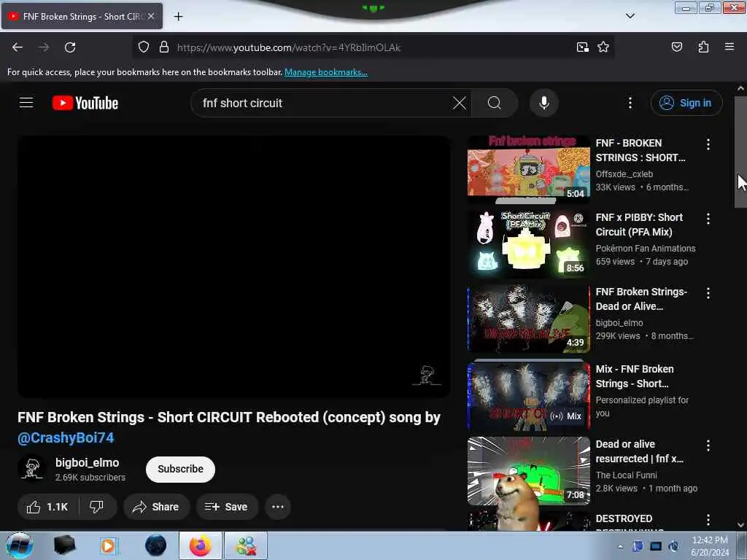Screen dimensions: 747x560
Task: Close the FNF Broken Strings tab
Action: tap(151, 16)
